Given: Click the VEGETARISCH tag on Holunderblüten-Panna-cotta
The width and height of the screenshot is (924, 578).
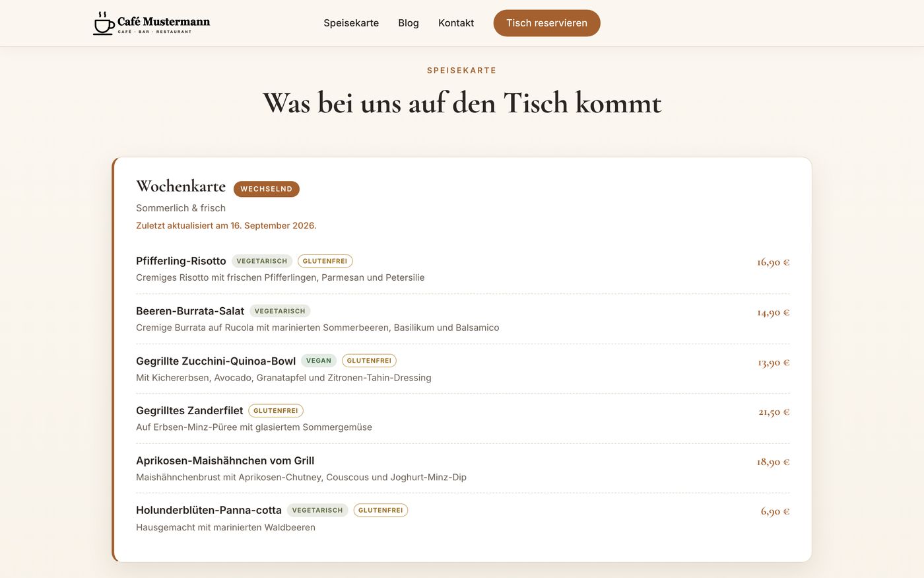Looking at the screenshot, I should [x=317, y=511].
